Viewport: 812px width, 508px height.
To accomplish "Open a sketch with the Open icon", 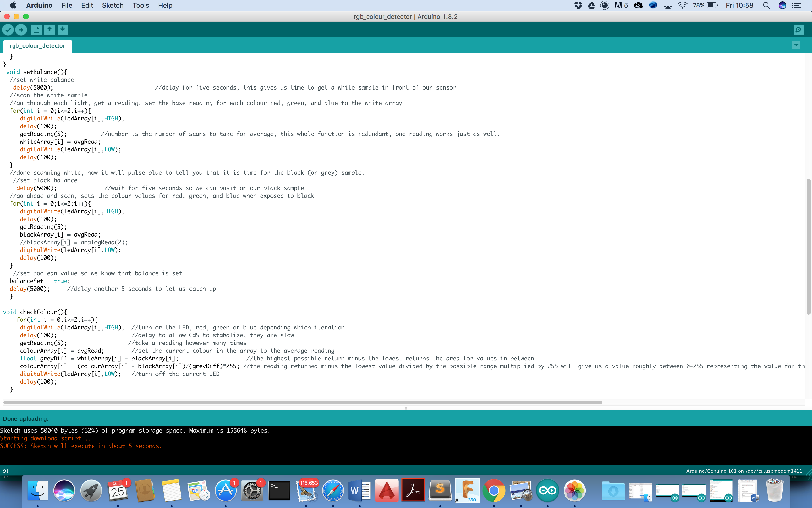I will click(x=49, y=30).
